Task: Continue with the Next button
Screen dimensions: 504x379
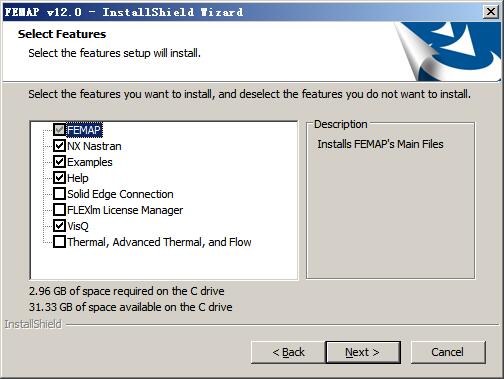Action: (363, 352)
